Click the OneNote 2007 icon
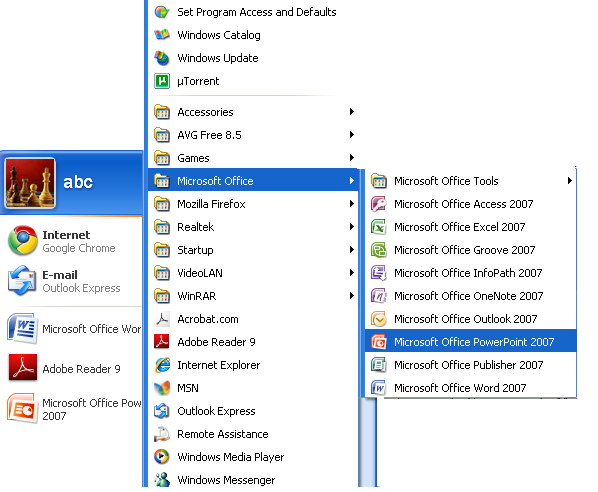Image resolution: width=598 pixels, height=492 pixels. click(x=379, y=296)
